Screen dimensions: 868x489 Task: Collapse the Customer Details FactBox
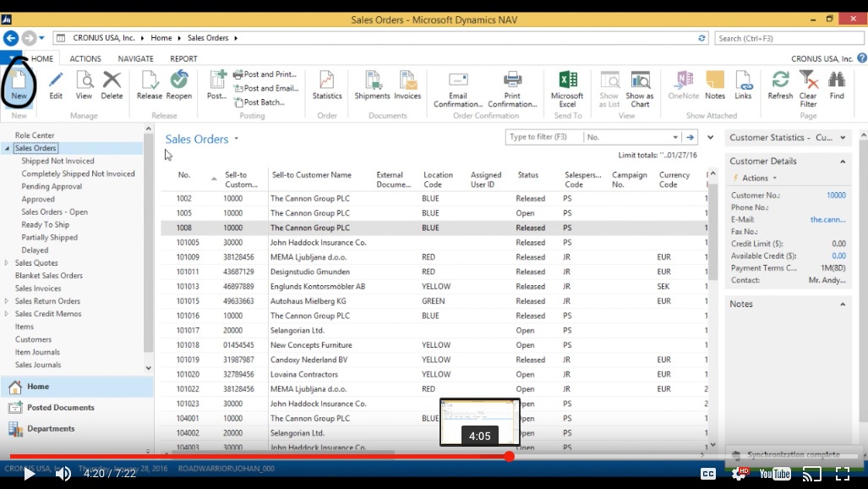click(x=843, y=162)
